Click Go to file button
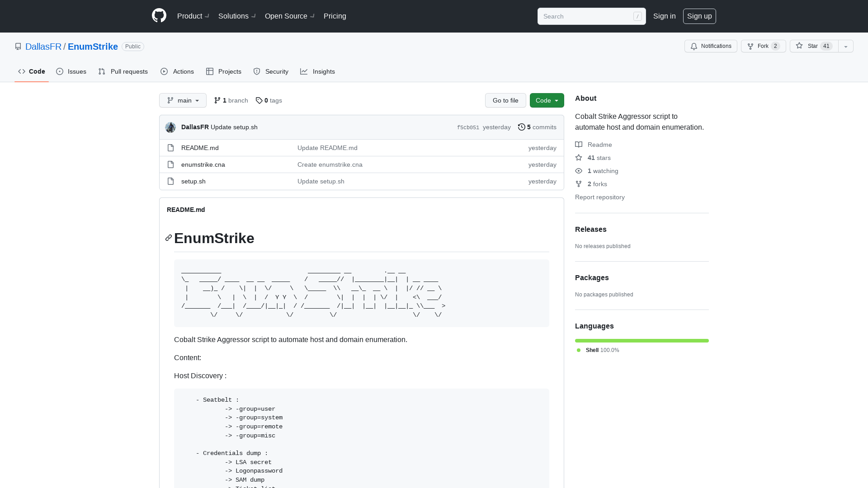868x488 pixels. (505, 100)
